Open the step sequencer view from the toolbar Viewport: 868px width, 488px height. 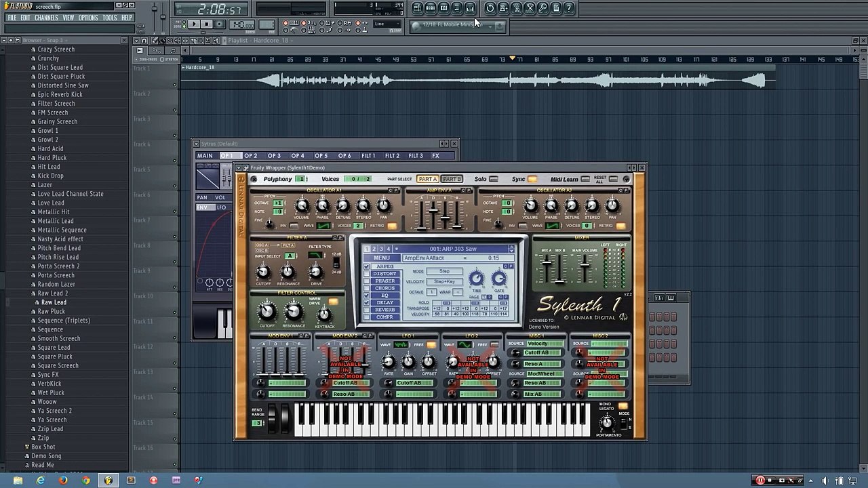coord(431,8)
